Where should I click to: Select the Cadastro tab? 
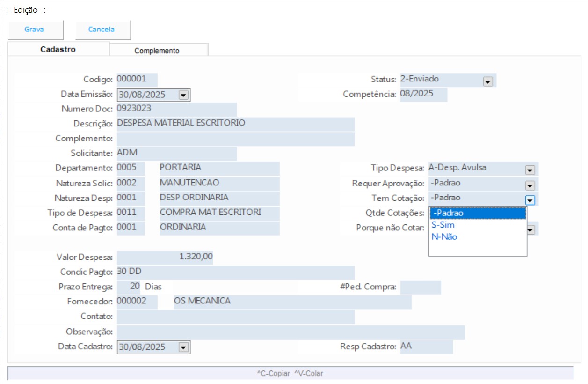pos(58,49)
